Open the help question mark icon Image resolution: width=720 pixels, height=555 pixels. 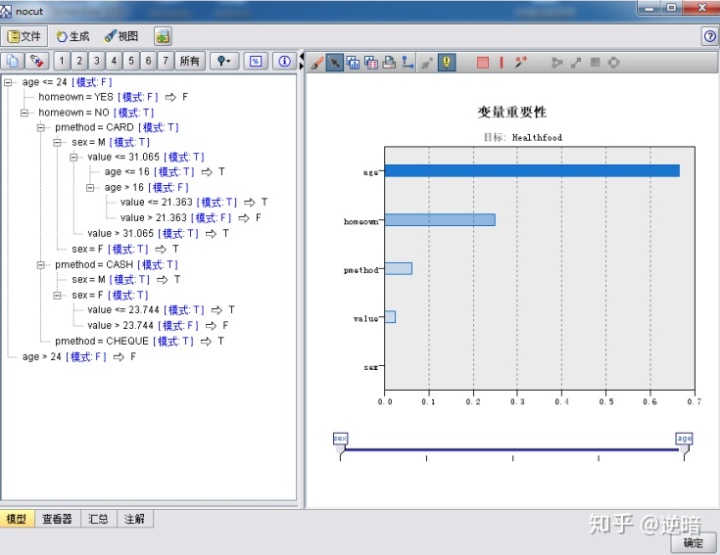click(x=709, y=36)
